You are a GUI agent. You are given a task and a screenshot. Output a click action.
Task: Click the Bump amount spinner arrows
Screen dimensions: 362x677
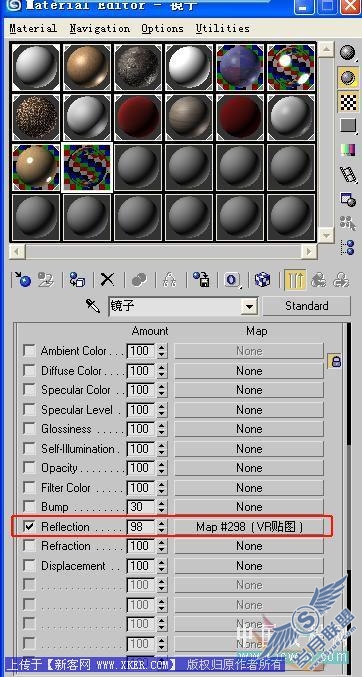pos(162,507)
